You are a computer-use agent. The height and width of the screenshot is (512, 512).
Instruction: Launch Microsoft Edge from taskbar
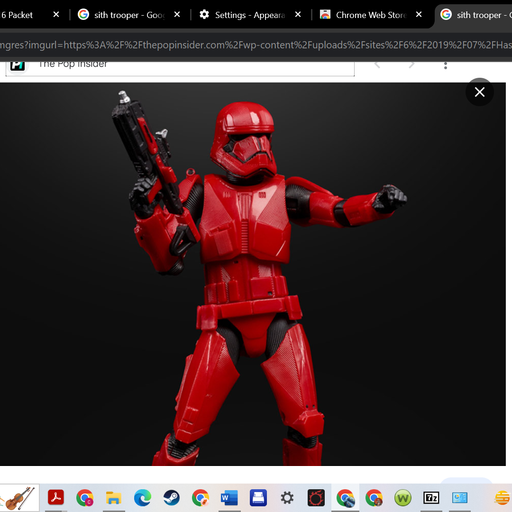coord(142,498)
